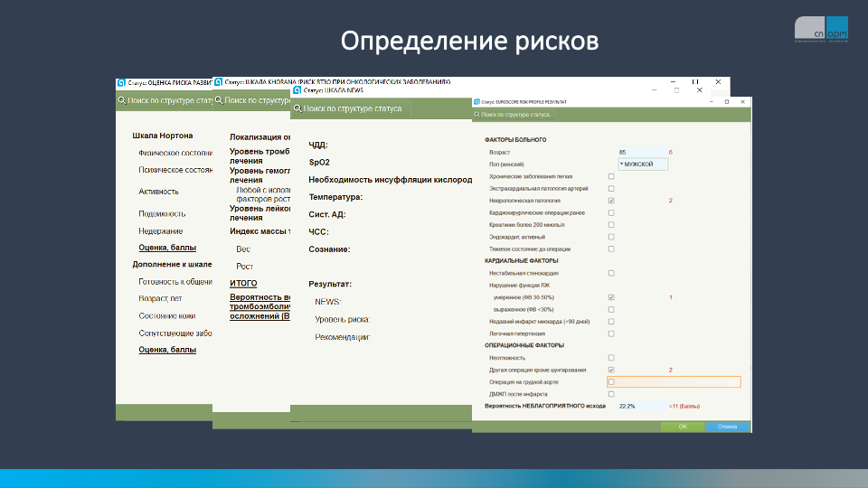Screen dimensions: 868x488
Task: Check ДМЖП после инфаркта checkbox
Action: [x=611, y=394]
